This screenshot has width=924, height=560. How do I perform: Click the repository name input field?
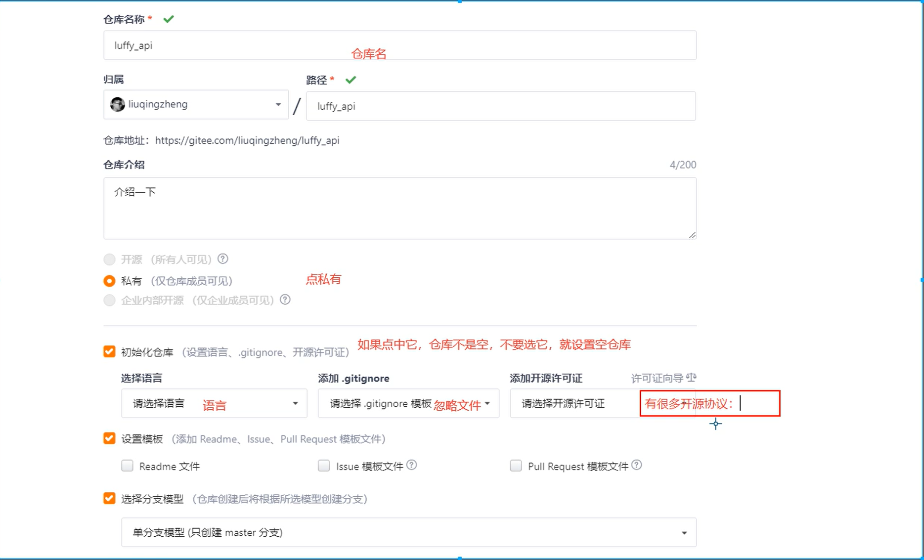point(399,45)
